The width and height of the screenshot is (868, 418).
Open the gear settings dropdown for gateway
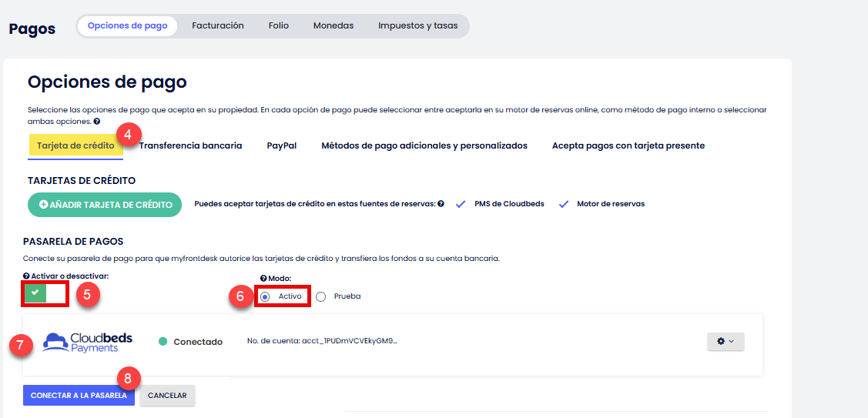pos(725,341)
